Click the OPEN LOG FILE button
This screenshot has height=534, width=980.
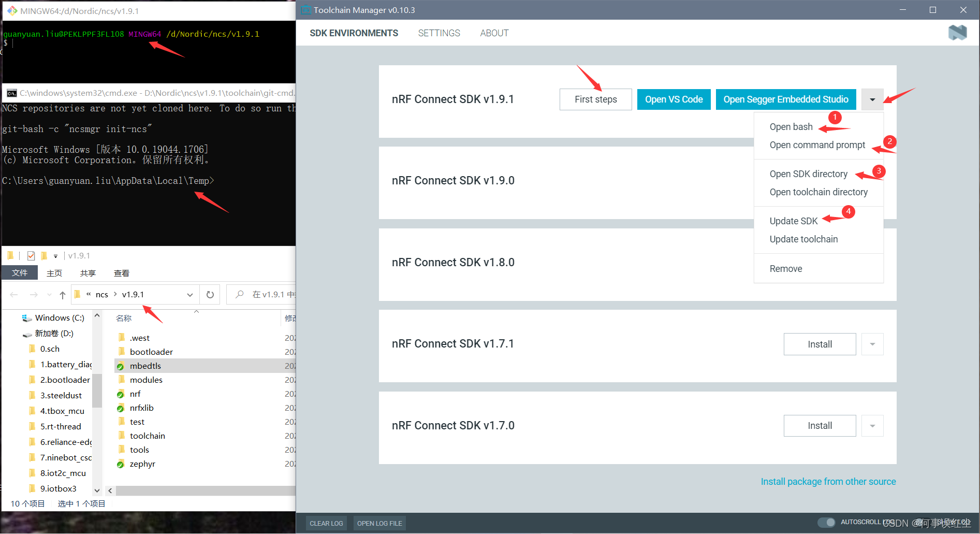[x=379, y=523]
